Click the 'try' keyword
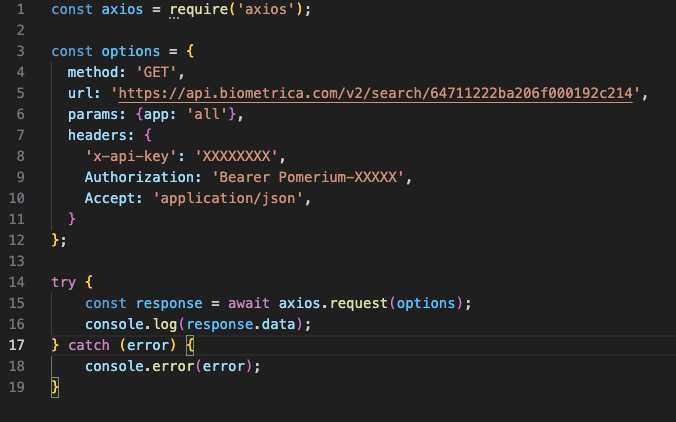Screen dimensions: 676x422 click(64, 282)
